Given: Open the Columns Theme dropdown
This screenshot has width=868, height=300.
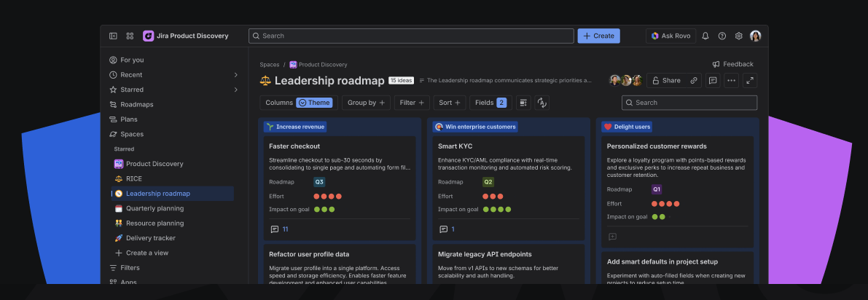Looking at the screenshot, I should pyautogui.click(x=298, y=103).
